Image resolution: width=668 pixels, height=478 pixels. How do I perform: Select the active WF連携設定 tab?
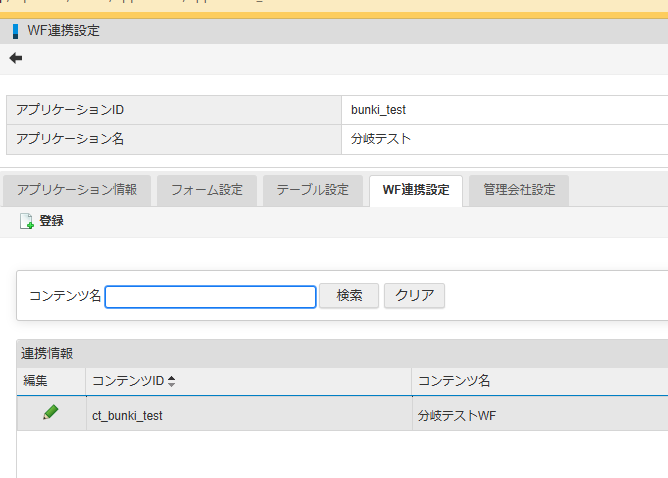coord(415,190)
